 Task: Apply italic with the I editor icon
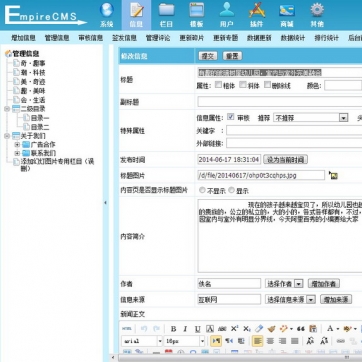185,329
